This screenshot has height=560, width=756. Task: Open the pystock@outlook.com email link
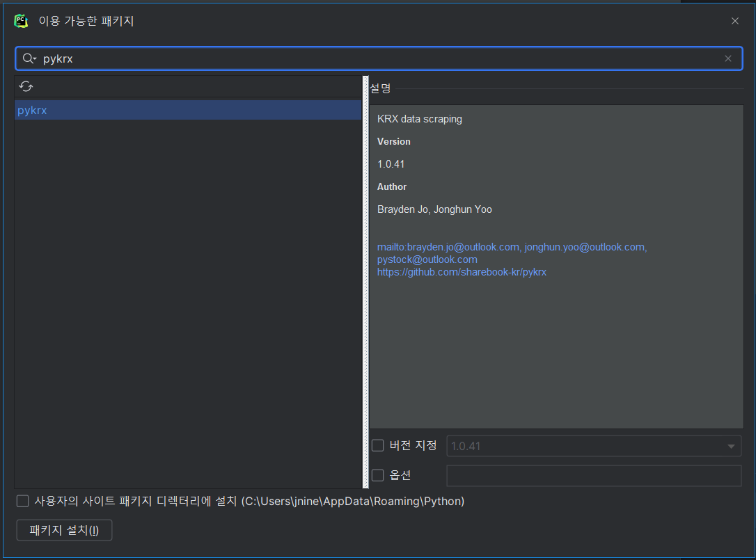tap(427, 259)
